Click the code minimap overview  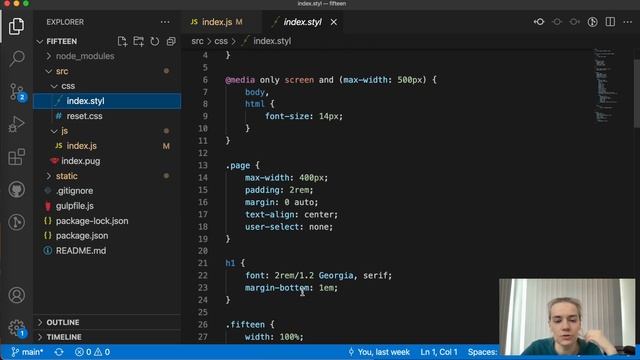[606, 86]
